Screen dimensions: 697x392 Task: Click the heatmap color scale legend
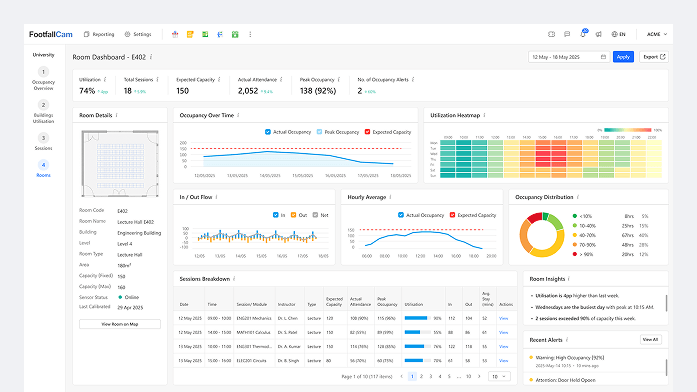click(x=627, y=130)
